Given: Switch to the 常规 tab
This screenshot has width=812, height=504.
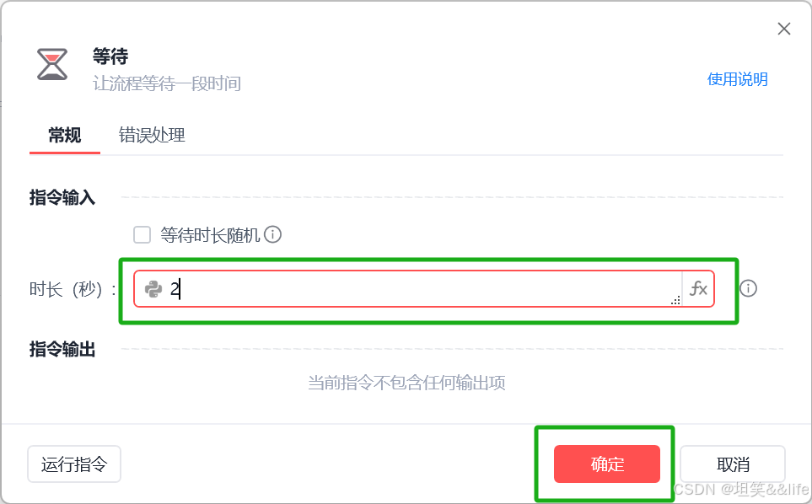Looking at the screenshot, I should pos(65,136).
